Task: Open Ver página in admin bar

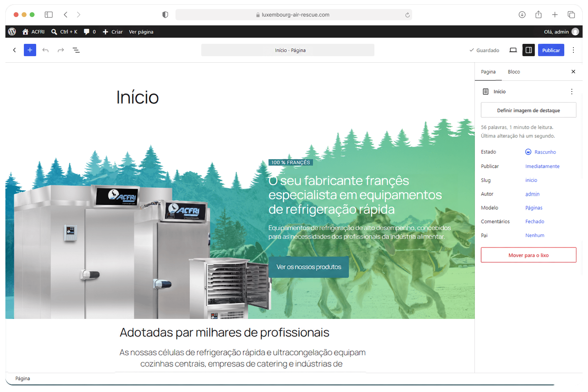Action: point(141,32)
